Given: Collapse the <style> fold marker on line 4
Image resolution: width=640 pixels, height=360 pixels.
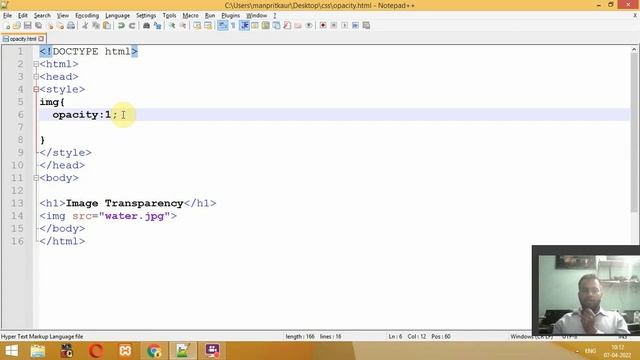Looking at the screenshot, I should [x=36, y=89].
